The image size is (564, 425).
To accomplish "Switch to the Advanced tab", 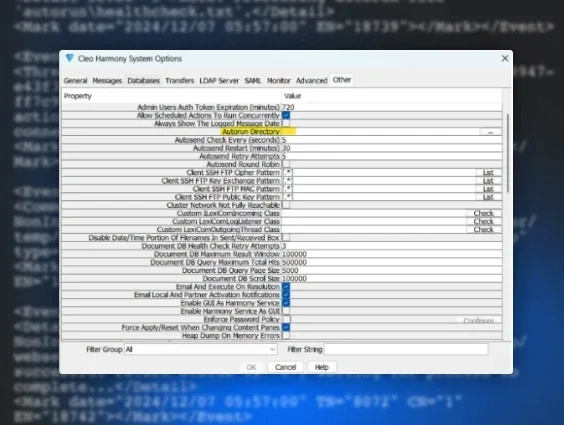I will click(x=311, y=81).
